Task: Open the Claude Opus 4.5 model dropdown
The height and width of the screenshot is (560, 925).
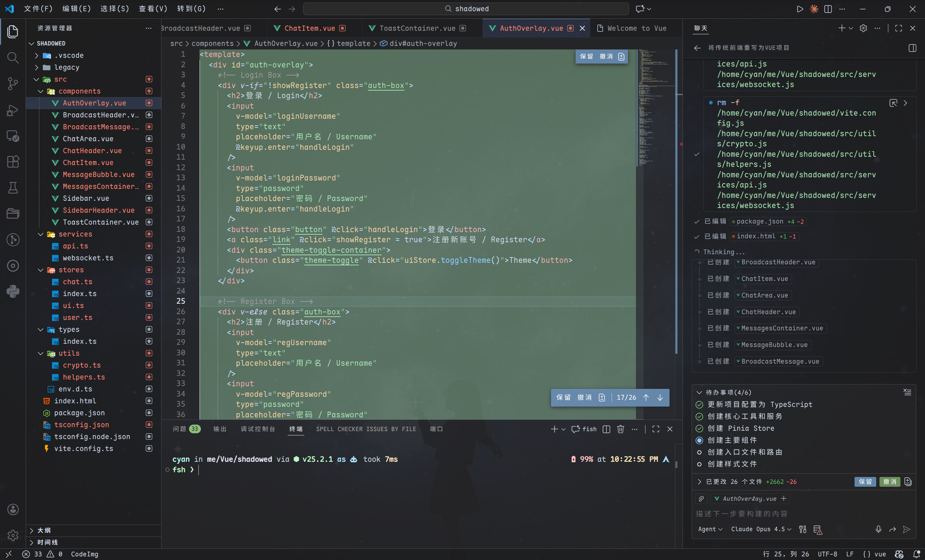Action: pyautogui.click(x=761, y=529)
